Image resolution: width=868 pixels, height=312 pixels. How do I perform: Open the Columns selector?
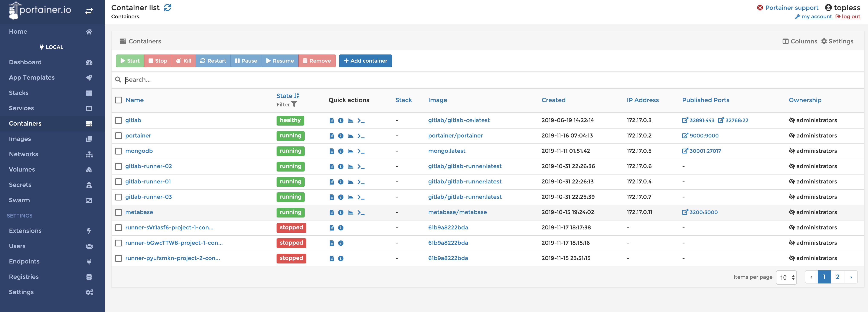(800, 42)
